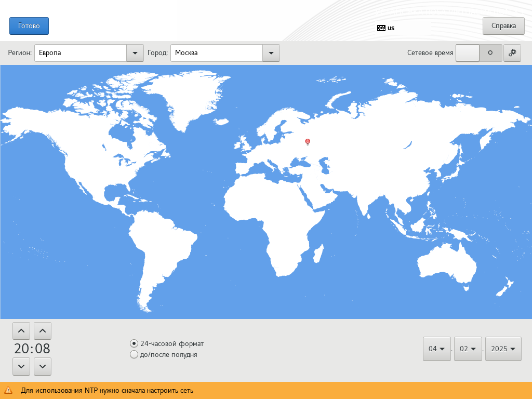532x399 pixels.
Task: Increase minutes with up arrow
Action: [x=43, y=330]
